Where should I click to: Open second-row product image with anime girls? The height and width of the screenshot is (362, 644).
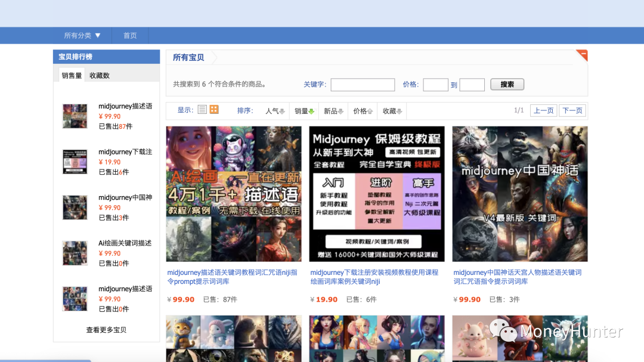pyautogui.click(x=377, y=339)
